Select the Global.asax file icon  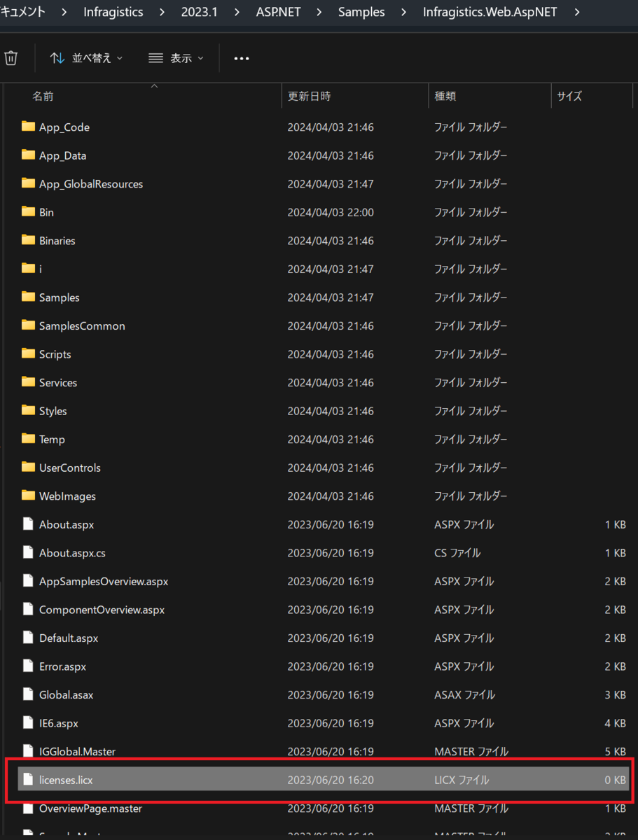(x=28, y=694)
